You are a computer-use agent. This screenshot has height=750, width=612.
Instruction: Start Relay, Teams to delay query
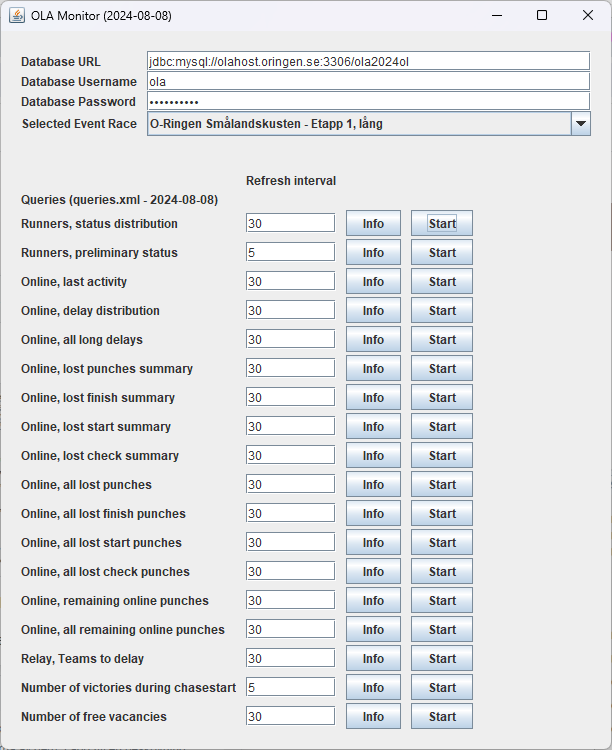pyautogui.click(x=442, y=659)
